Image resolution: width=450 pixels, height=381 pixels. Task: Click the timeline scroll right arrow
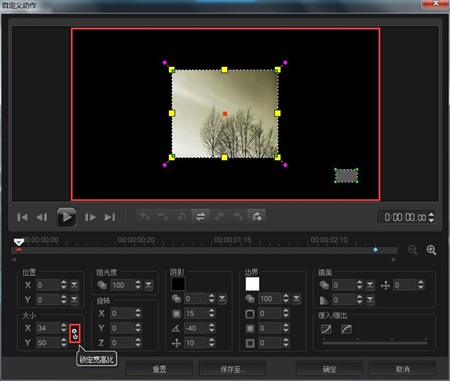click(394, 260)
